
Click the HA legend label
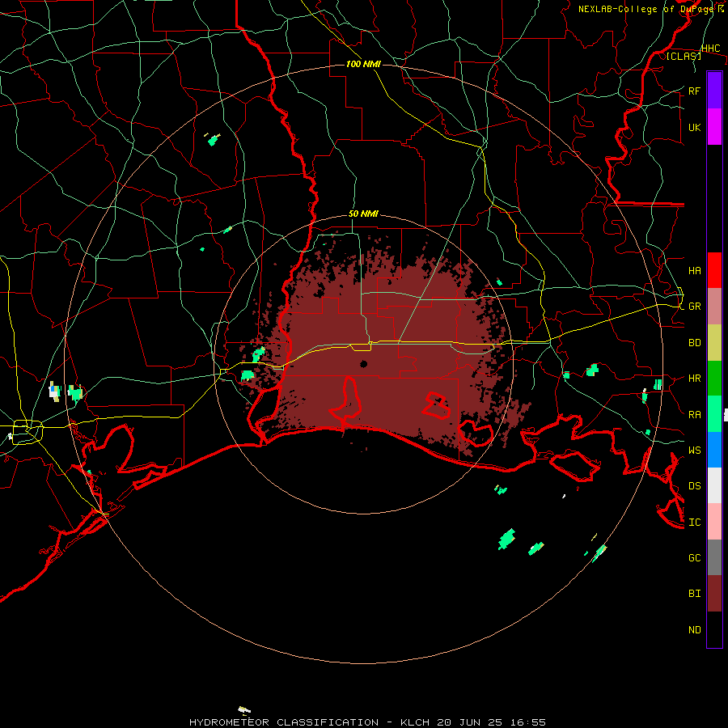694,270
